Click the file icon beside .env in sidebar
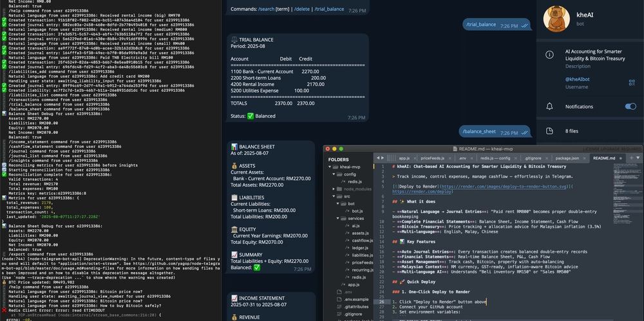 click(x=339, y=292)
